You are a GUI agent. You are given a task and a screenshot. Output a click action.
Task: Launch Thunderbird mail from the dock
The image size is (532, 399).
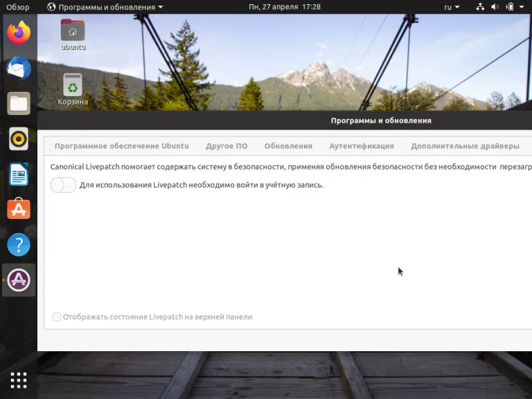(19, 68)
